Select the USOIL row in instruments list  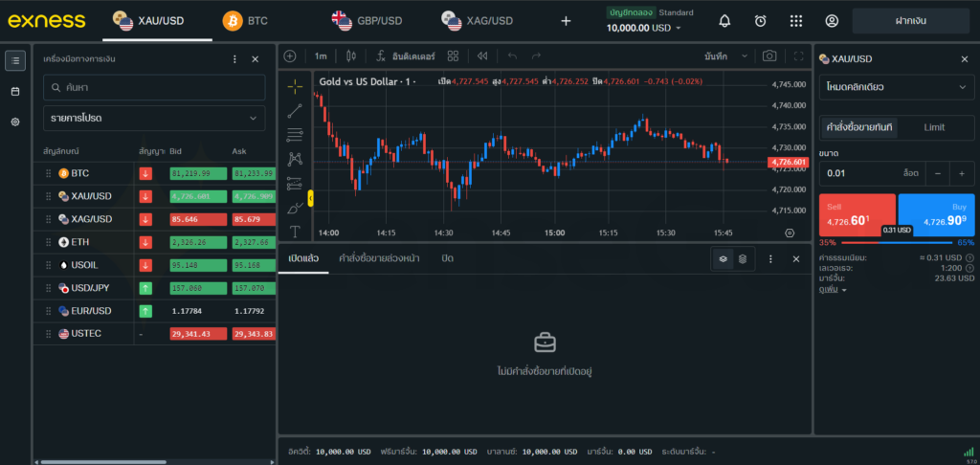(x=154, y=265)
